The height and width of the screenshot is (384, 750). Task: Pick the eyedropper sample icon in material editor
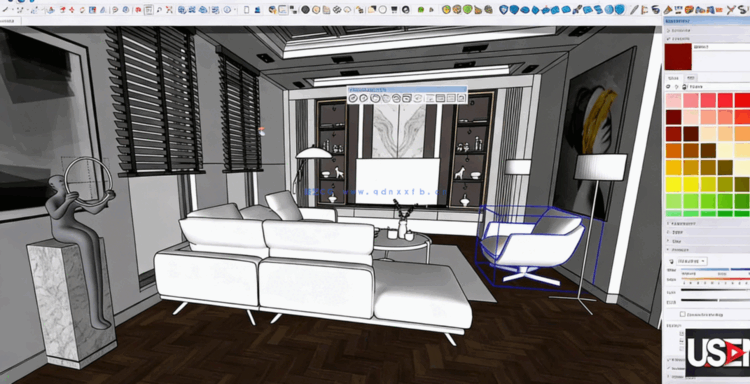coord(671,261)
